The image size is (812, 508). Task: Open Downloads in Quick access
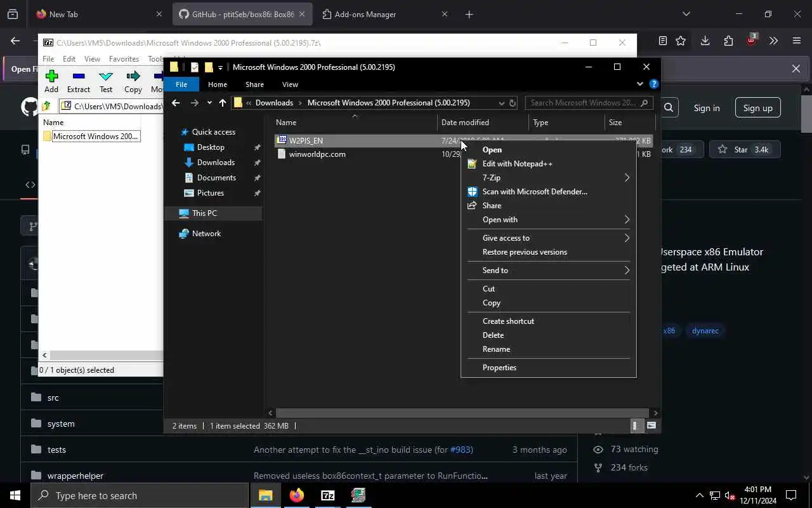click(216, 163)
